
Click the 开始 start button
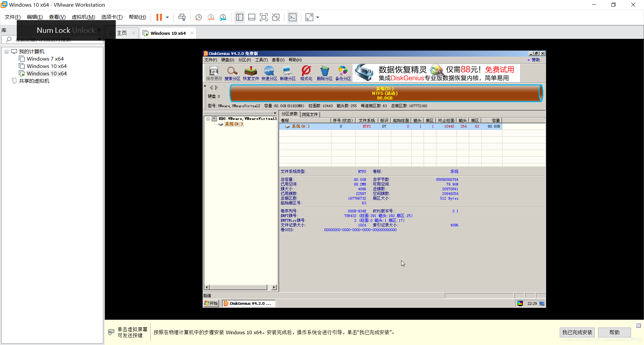coord(211,303)
